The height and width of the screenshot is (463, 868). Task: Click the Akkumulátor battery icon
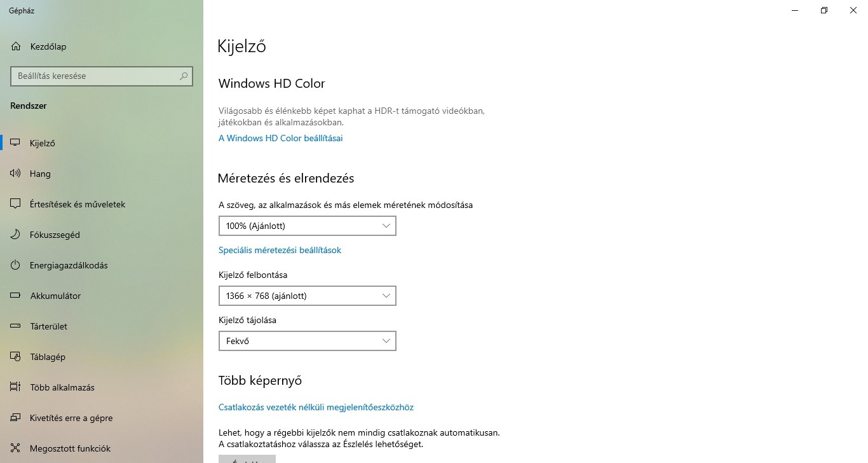click(x=16, y=296)
